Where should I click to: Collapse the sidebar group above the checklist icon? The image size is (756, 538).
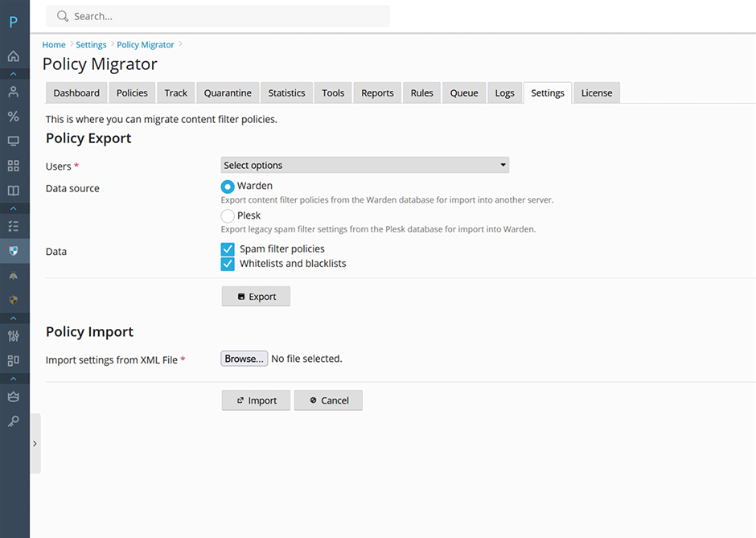[x=14, y=208]
